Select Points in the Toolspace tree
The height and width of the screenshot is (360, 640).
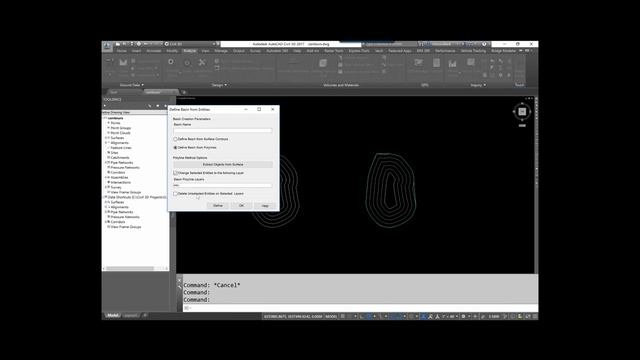(x=116, y=123)
